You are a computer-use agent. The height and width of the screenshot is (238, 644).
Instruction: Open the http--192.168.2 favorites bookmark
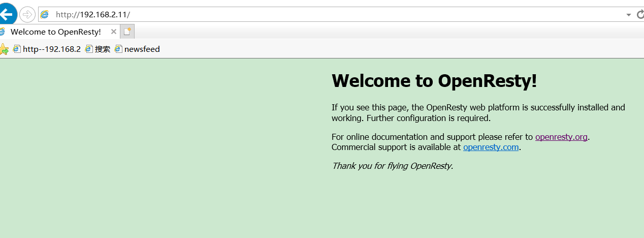pos(47,49)
